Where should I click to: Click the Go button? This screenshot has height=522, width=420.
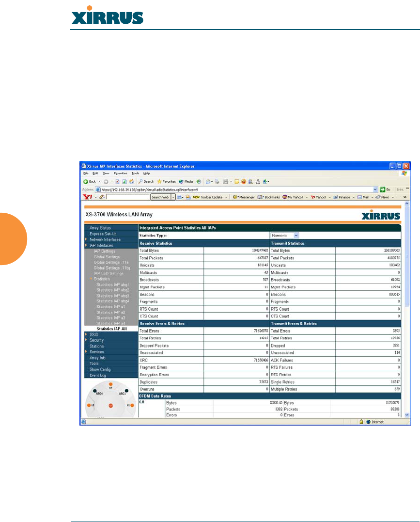point(386,190)
